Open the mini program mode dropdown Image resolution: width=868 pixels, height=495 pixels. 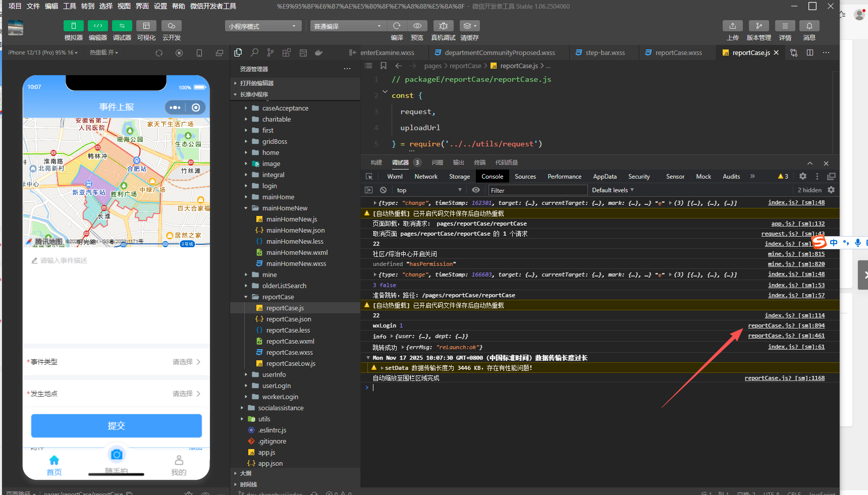pos(263,26)
